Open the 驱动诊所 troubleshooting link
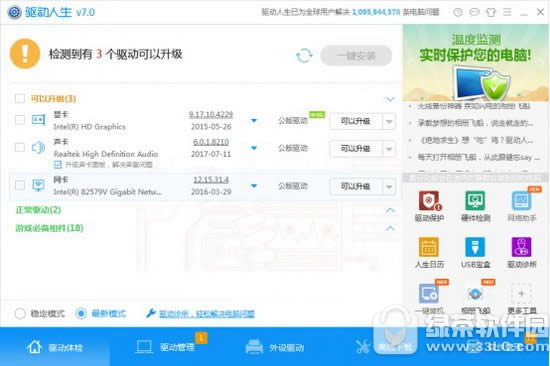This screenshot has height=366, width=550. click(207, 313)
